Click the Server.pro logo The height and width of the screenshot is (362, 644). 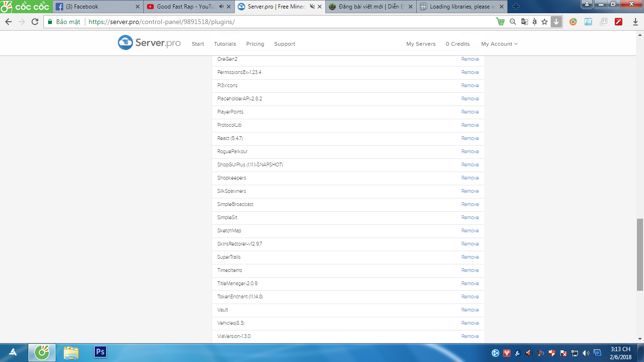[149, 42]
